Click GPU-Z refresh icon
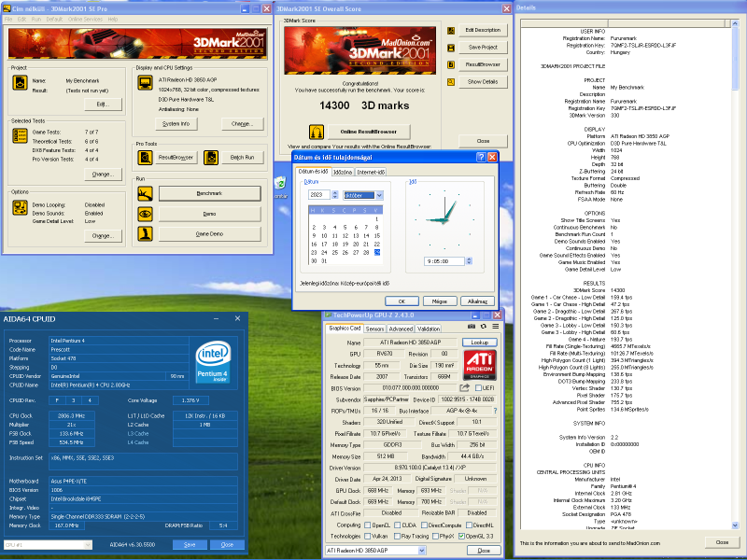747x560 pixels. tap(484, 326)
